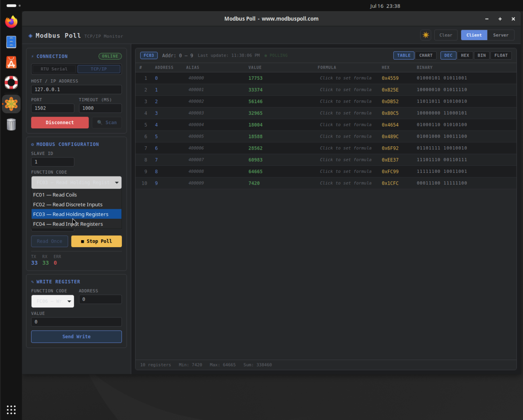Image resolution: width=523 pixels, height=420 pixels.
Task: Click the Slave ID field
Action: coord(53,162)
